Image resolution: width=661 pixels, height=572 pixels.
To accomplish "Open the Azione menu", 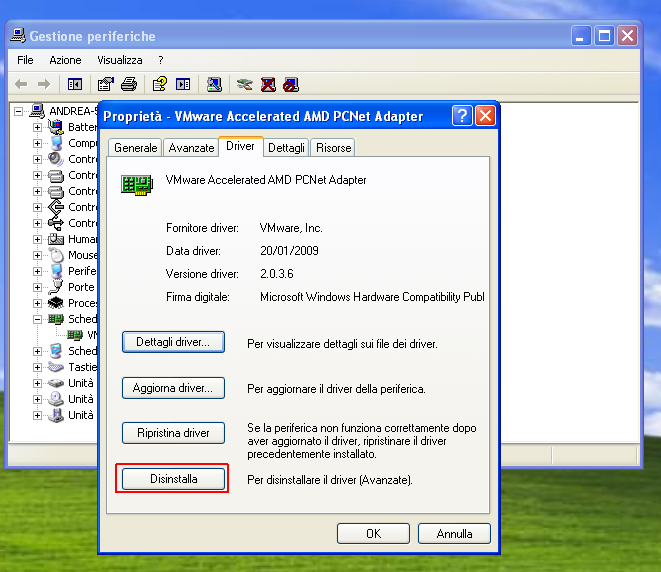I will [x=65, y=60].
